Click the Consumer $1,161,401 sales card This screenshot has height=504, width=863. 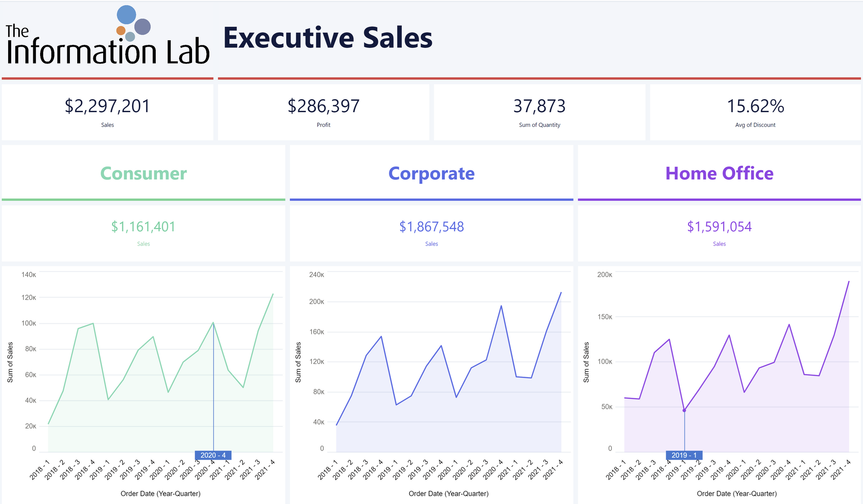pos(143,233)
